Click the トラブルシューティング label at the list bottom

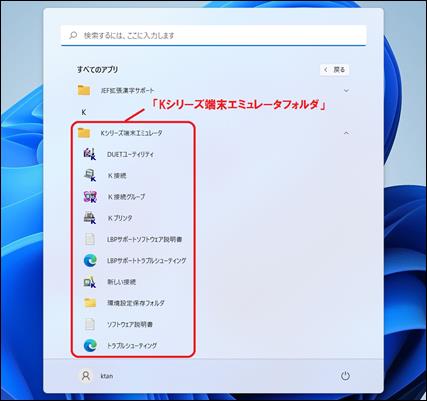pos(132,346)
